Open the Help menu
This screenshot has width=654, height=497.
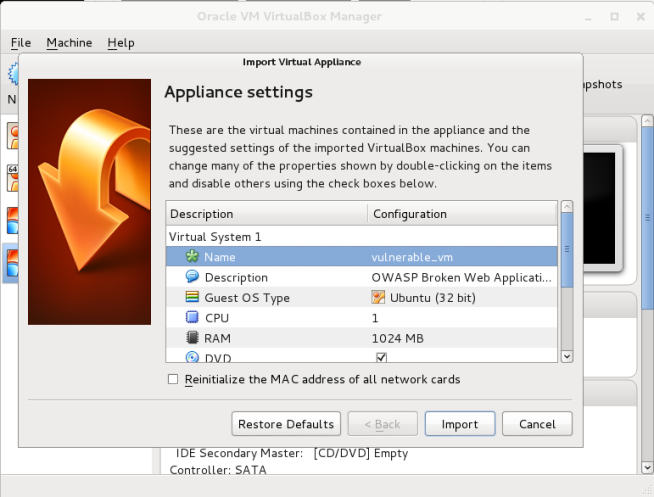[121, 43]
